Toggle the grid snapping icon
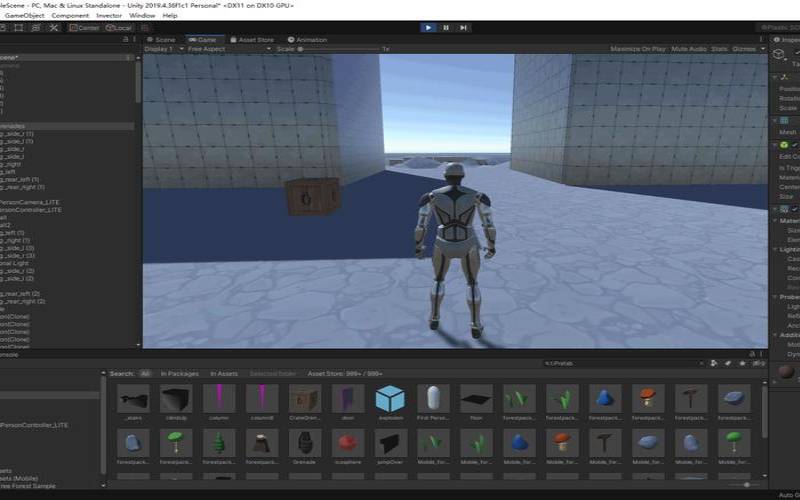This screenshot has width=800, height=500. tap(145, 28)
